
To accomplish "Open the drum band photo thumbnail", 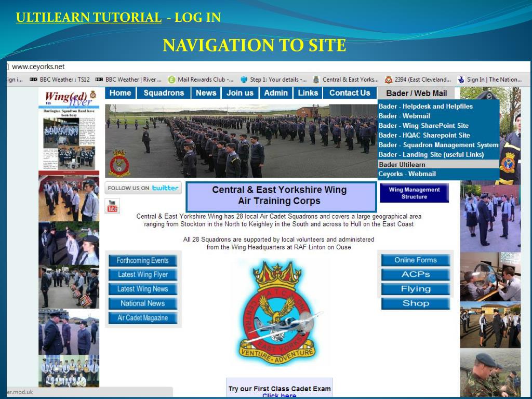I will tap(69, 287).
